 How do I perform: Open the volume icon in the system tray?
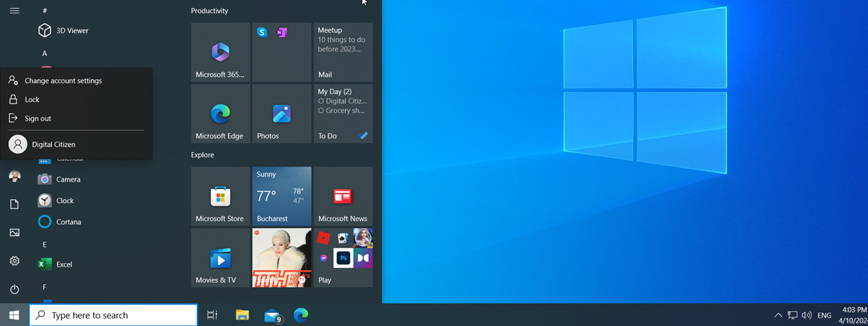tap(807, 315)
